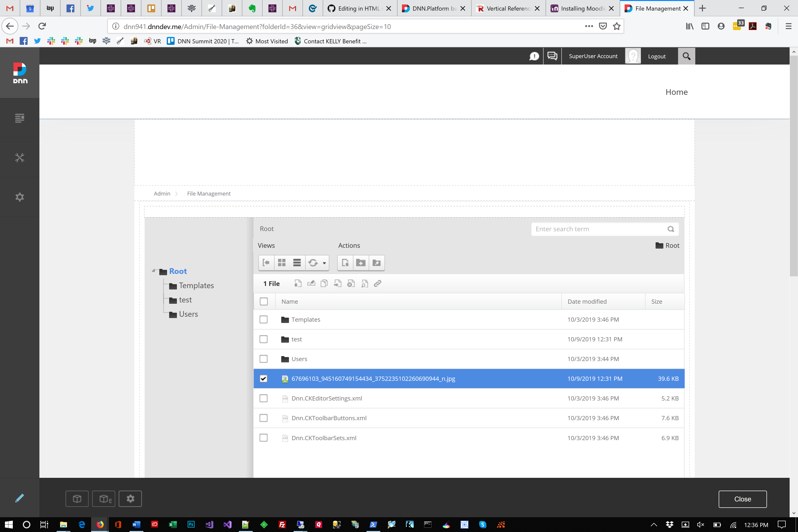Select all items via the header checkbox

point(264,301)
